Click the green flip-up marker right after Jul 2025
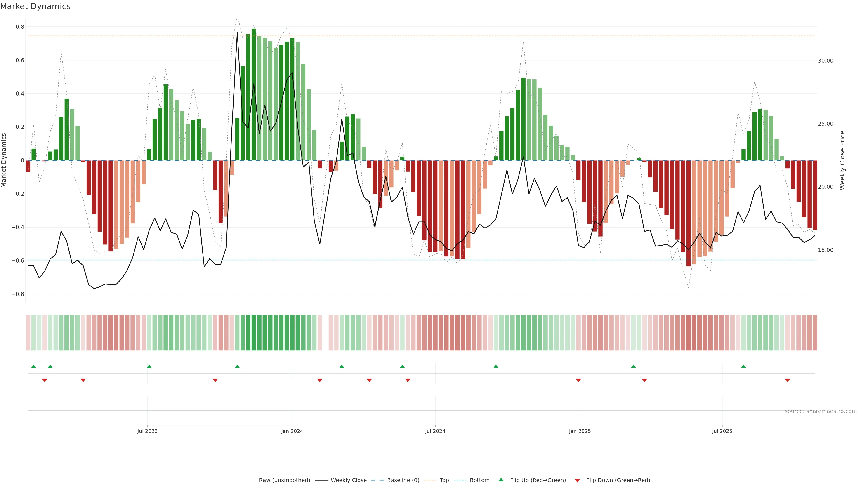 (743, 366)
